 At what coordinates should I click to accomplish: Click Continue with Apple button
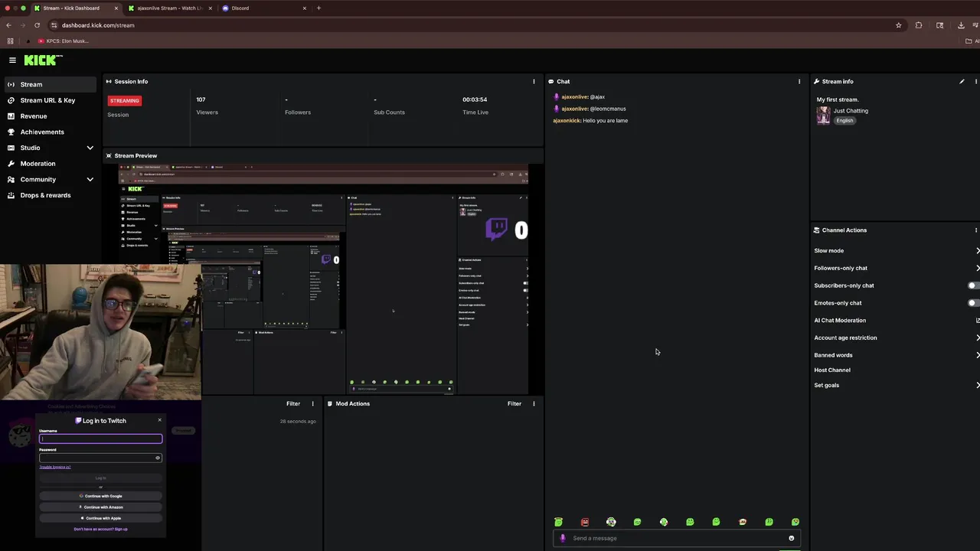coord(100,518)
